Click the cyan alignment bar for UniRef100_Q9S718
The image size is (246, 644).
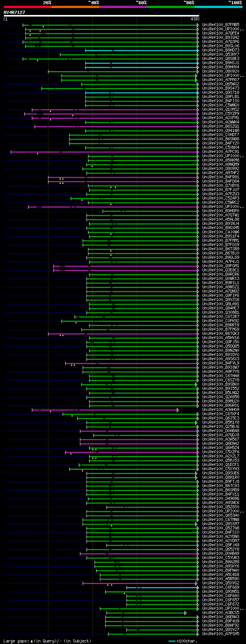[142, 93]
